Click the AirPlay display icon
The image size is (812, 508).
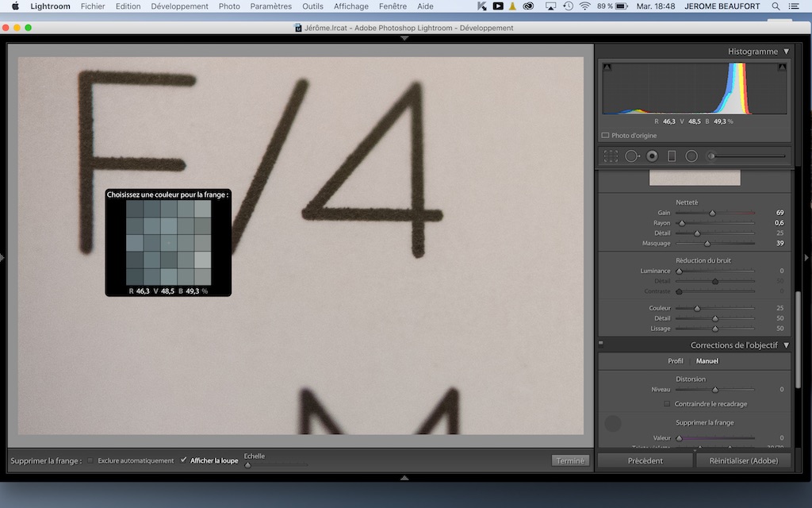(550, 6)
